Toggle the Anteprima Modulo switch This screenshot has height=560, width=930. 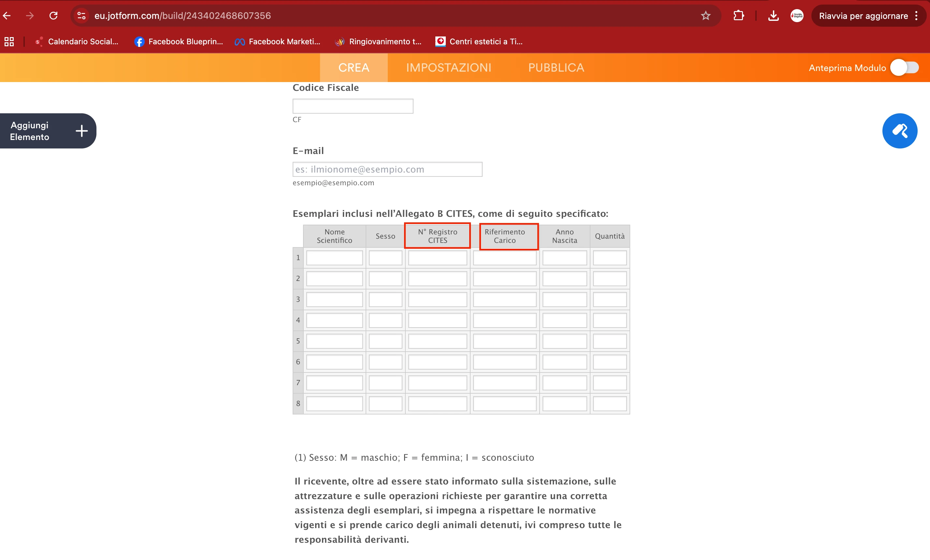tap(905, 67)
